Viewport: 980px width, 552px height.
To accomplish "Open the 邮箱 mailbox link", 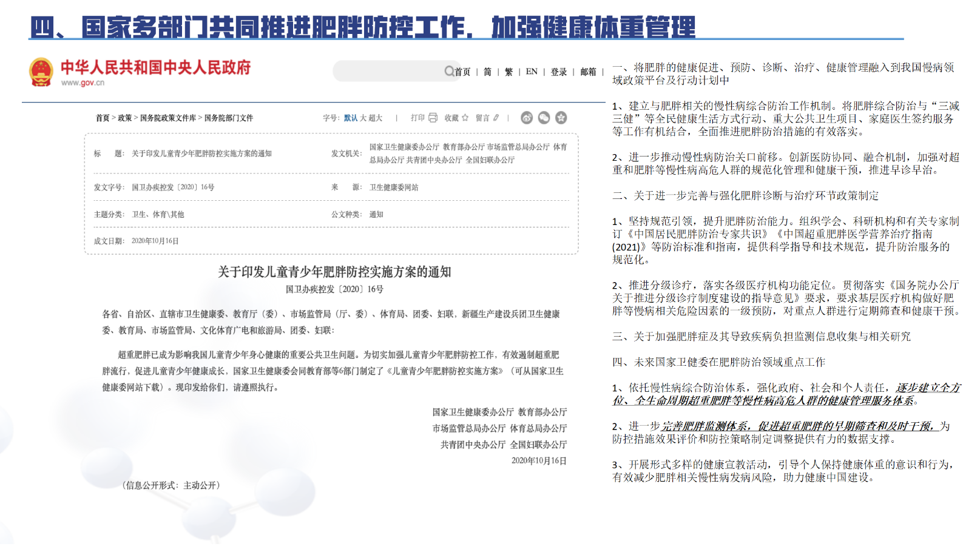I will coord(588,72).
